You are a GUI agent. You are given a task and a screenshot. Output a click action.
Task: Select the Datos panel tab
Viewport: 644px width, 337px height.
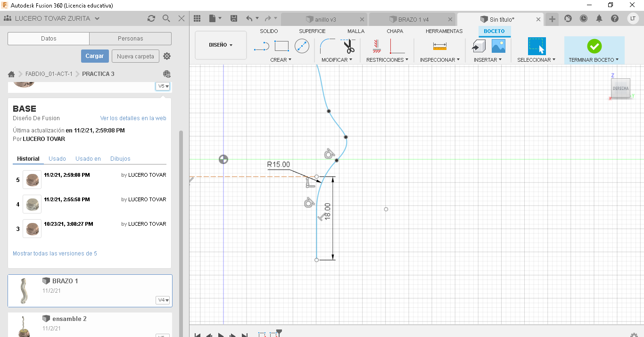coord(49,39)
